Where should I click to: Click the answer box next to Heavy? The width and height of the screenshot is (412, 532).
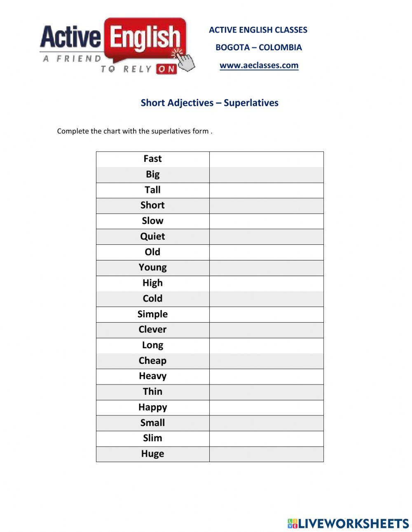(266, 377)
